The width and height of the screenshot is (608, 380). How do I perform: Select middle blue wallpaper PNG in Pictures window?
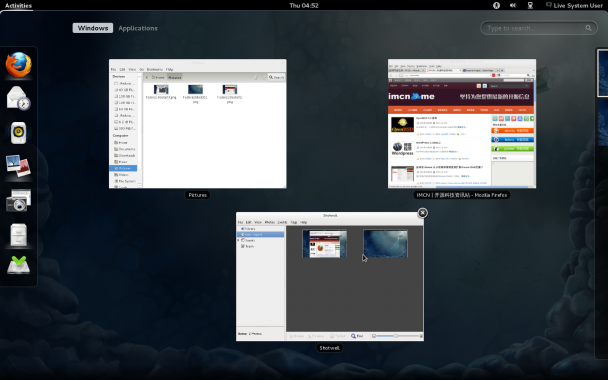(x=195, y=90)
